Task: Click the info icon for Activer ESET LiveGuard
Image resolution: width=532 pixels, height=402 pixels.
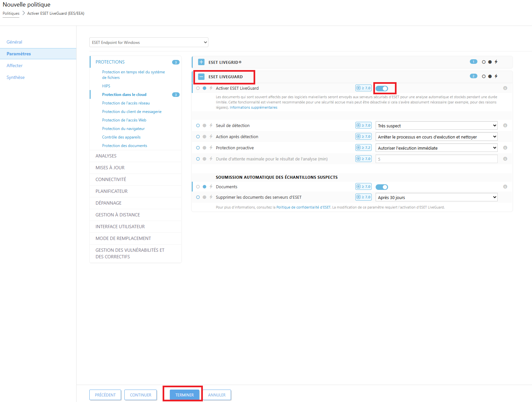Action: 505,88
